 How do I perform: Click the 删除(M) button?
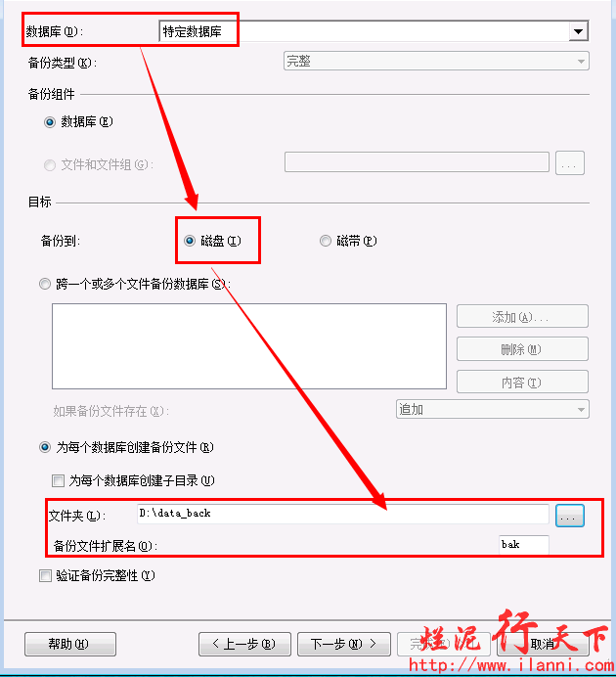522,349
